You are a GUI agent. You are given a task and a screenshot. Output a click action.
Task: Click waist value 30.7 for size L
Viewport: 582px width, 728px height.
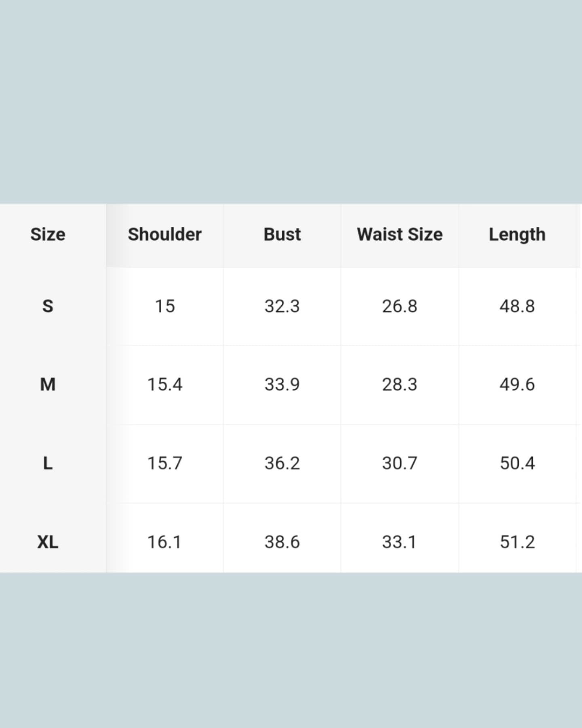tap(399, 463)
